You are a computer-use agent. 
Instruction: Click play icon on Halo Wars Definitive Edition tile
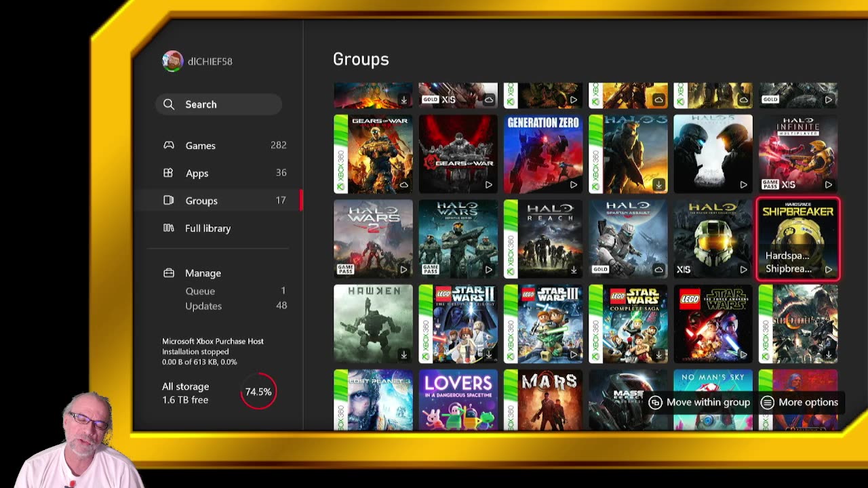point(489,270)
